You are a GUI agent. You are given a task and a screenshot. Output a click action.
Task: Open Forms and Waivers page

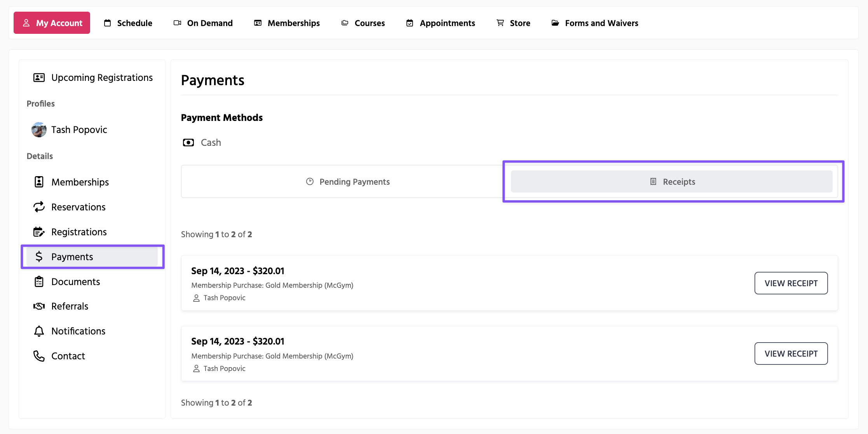click(595, 23)
